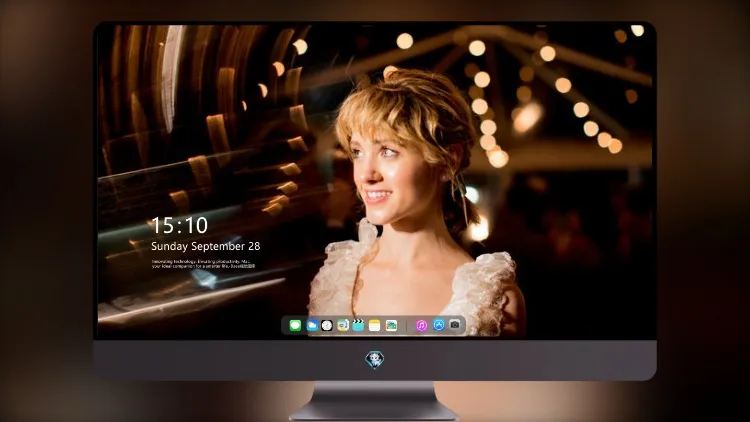Launch the Clock app from dock
This screenshot has width=750, height=422.
327,325
